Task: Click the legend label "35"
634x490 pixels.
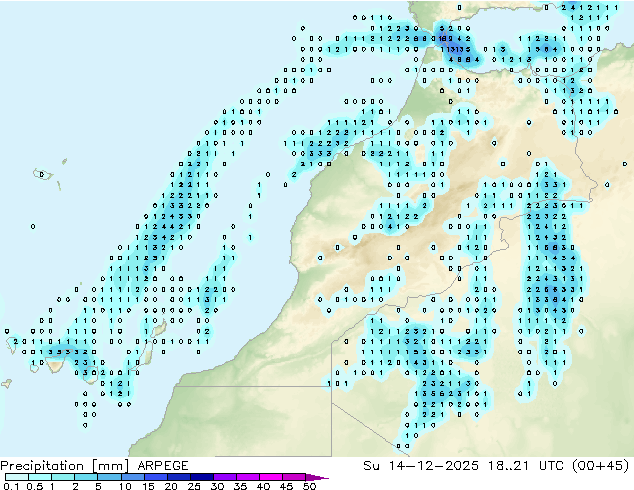Action: tap(240, 486)
